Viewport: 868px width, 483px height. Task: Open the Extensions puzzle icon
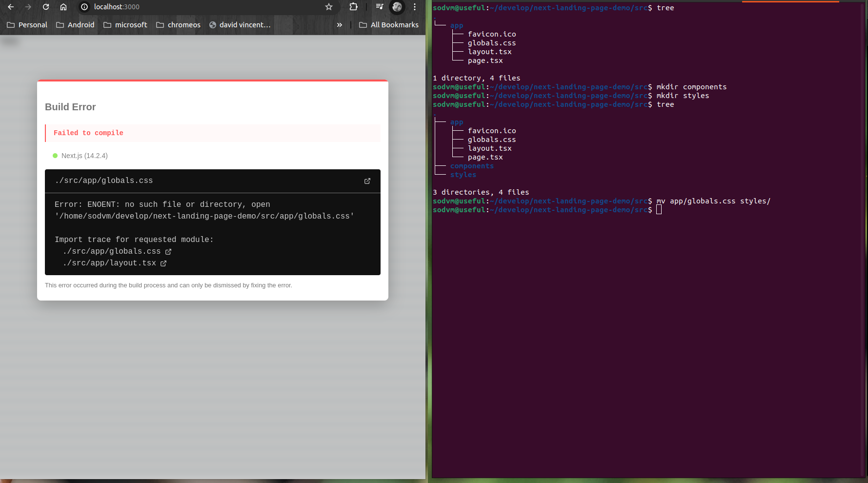tap(353, 7)
